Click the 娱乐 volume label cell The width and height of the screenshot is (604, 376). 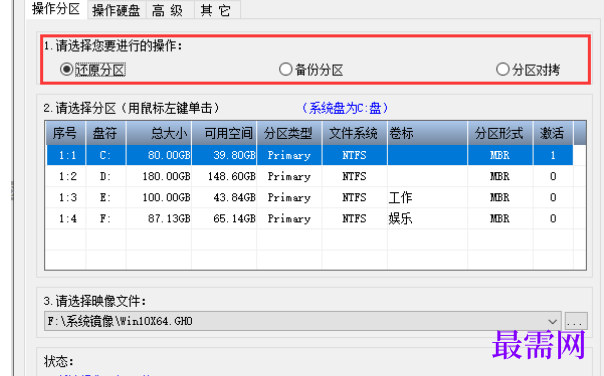[x=427, y=219]
